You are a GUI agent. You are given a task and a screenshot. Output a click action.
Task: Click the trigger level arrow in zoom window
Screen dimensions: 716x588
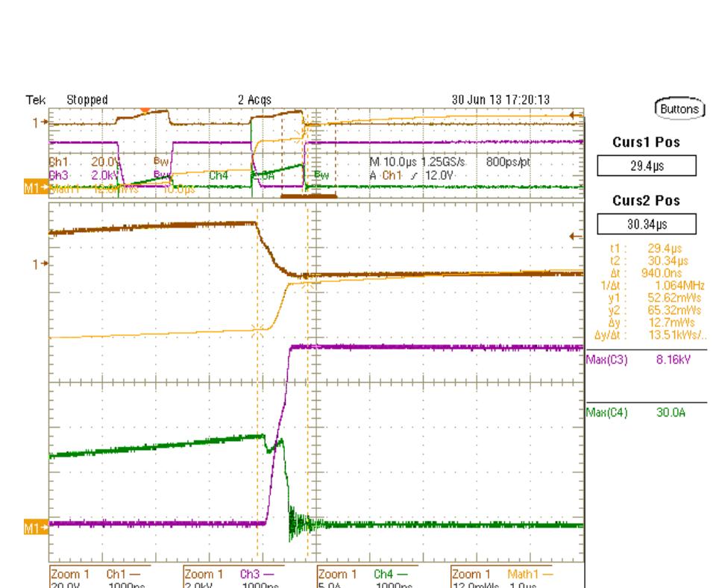pos(577,237)
